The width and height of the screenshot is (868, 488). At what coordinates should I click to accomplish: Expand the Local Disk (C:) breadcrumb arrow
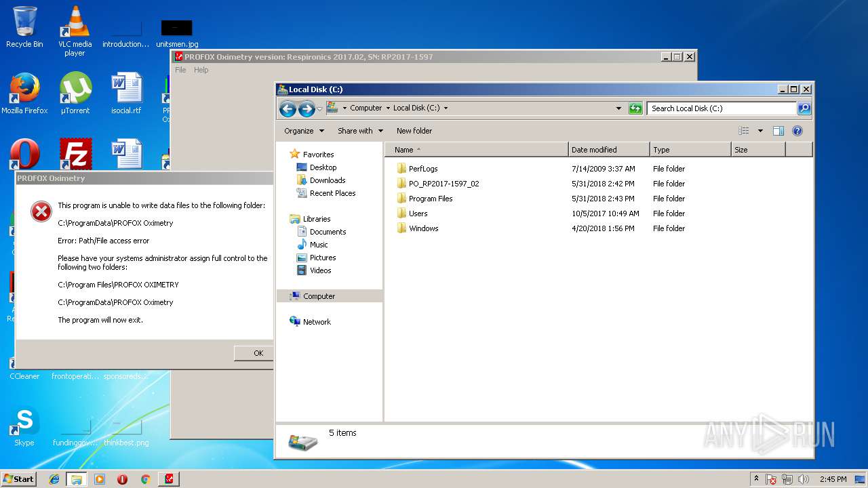point(446,108)
